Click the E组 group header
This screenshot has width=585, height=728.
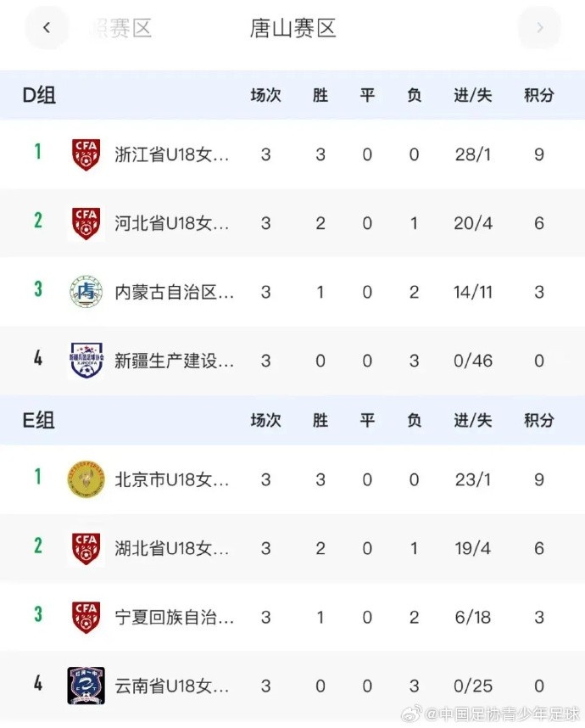click(x=38, y=420)
